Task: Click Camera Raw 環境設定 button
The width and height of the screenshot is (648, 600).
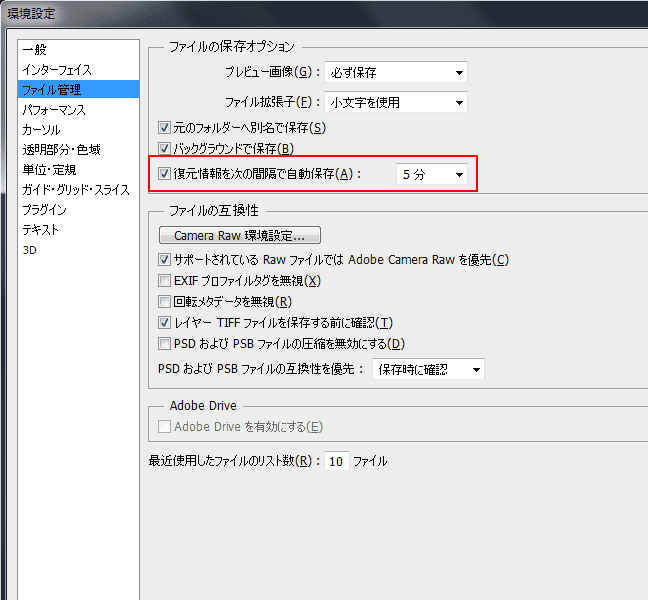Action: pos(239,236)
